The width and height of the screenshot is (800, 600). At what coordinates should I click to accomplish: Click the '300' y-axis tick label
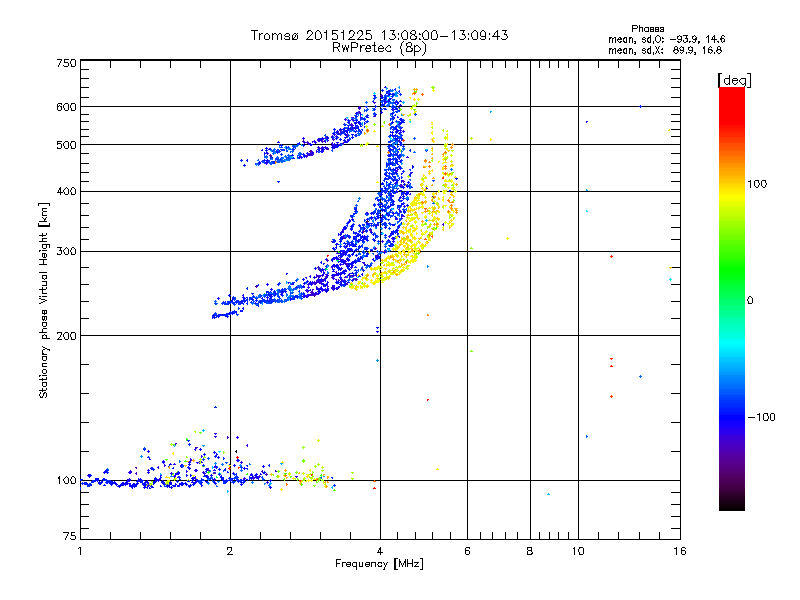(x=67, y=252)
